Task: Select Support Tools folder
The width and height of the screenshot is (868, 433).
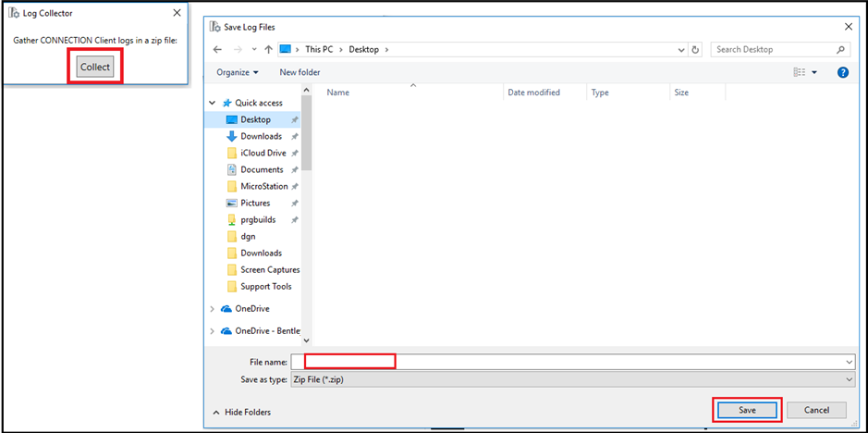Action: coord(265,286)
